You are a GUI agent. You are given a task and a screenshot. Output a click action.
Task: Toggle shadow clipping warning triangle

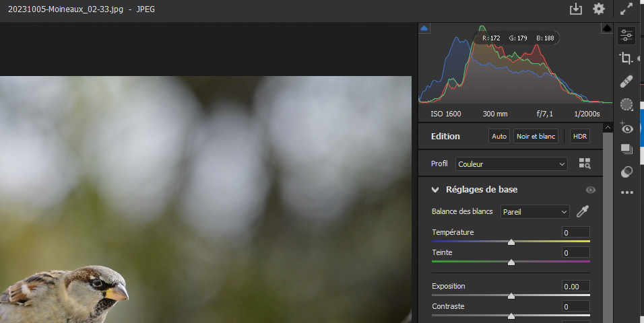[x=424, y=28]
